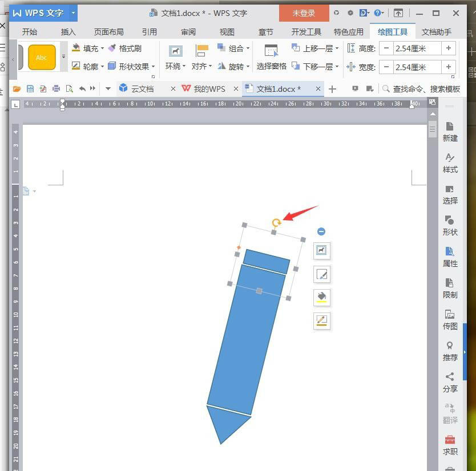Open the Fill (填充) dropdown

(88, 48)
